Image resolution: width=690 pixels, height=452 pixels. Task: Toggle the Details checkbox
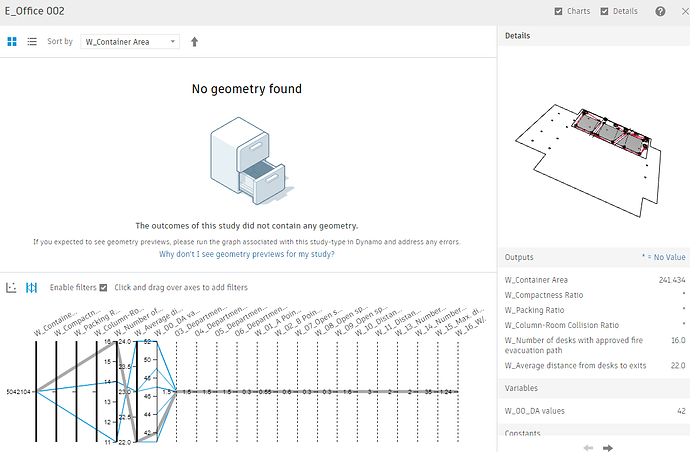(604, 11)
